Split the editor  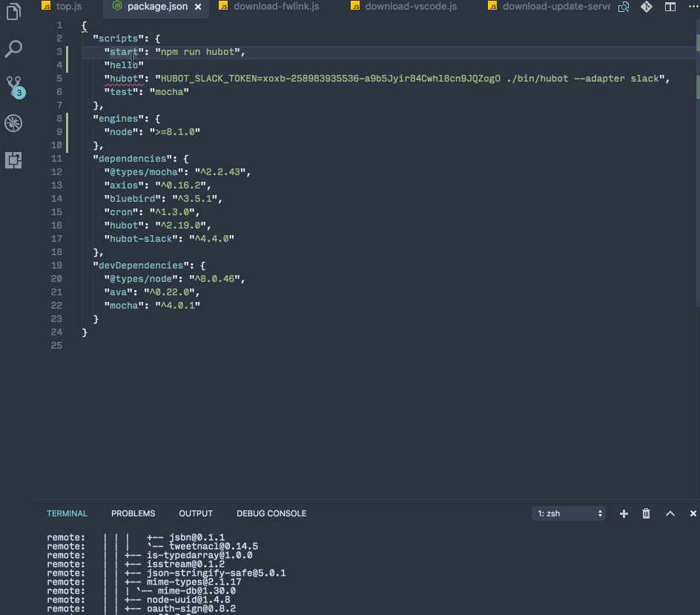click(x=670, y=7)
